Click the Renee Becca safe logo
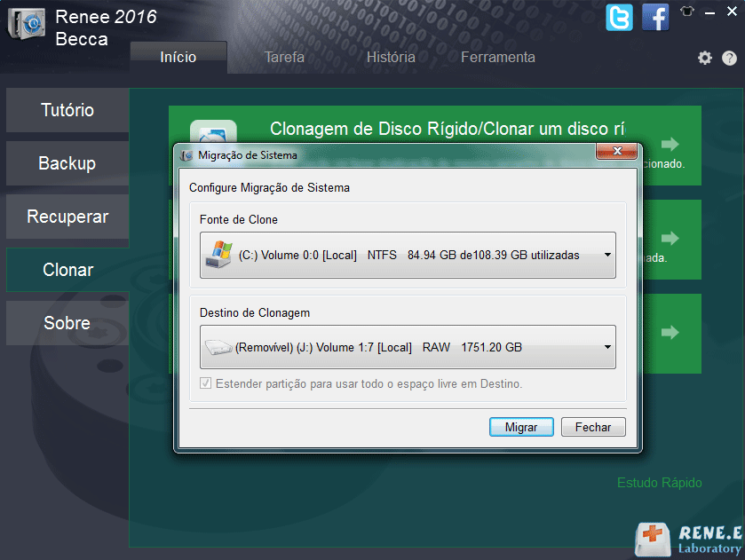Screen dimensions: 745x560 coord(27,24)
